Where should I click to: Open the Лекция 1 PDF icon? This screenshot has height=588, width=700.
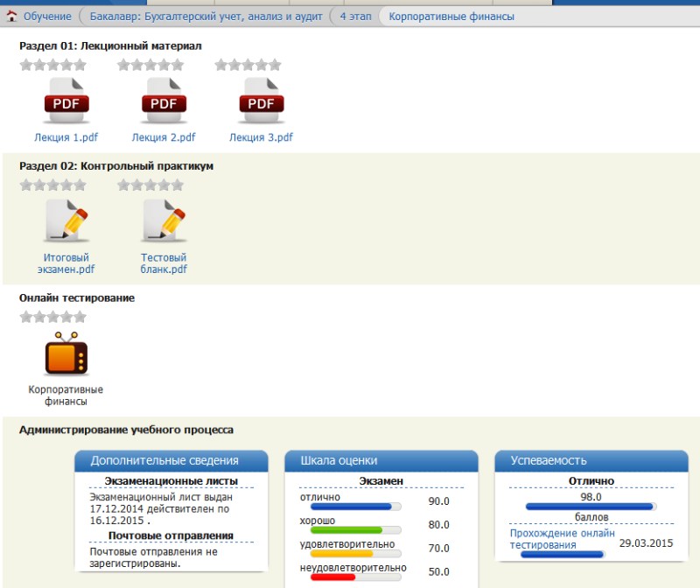[x=66, y=100]
